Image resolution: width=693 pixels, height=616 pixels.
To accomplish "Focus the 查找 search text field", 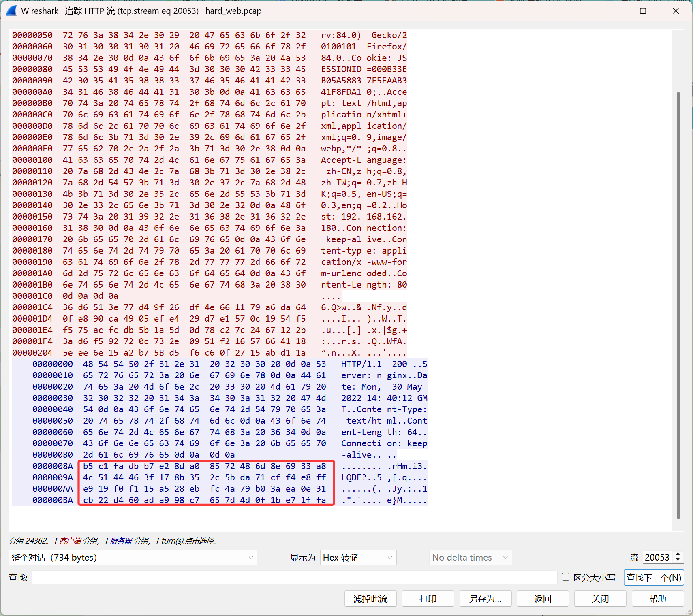I will click(x=295, y=578).
